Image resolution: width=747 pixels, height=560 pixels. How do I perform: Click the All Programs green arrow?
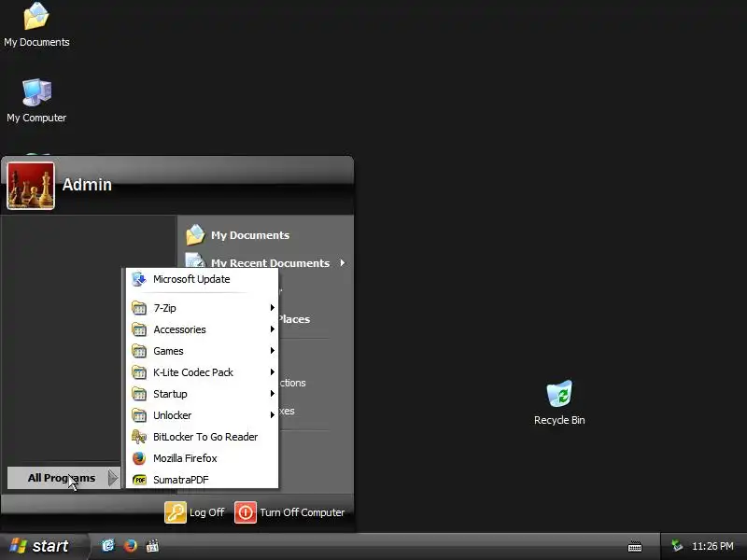click(x=112, y=478)
